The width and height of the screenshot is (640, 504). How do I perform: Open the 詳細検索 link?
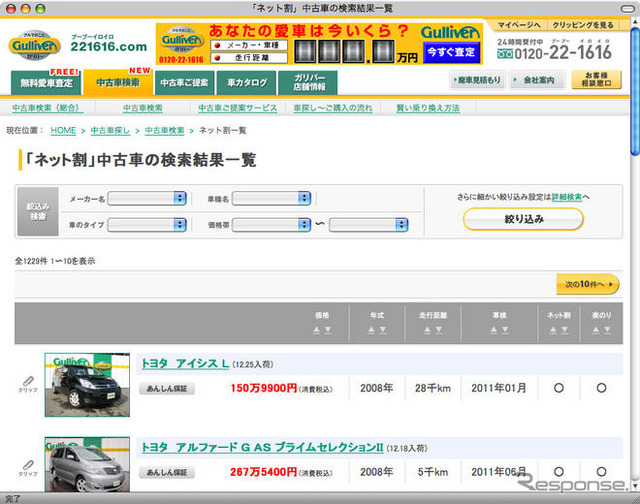567,197
